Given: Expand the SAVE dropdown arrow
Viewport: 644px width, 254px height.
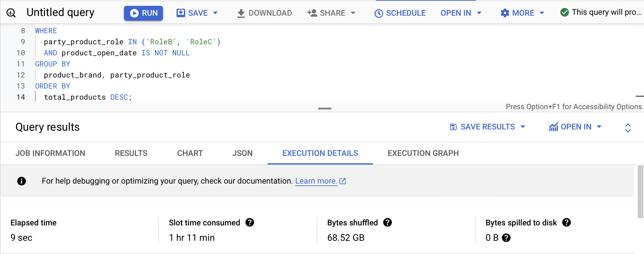Looking at the screenshot, I should click(x=215, y=13).
